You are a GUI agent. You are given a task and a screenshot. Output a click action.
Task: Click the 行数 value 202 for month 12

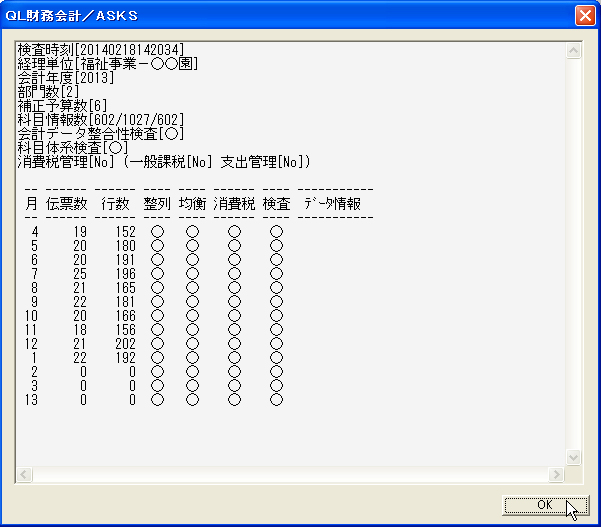pyautogui.click(x=126, y=343)
